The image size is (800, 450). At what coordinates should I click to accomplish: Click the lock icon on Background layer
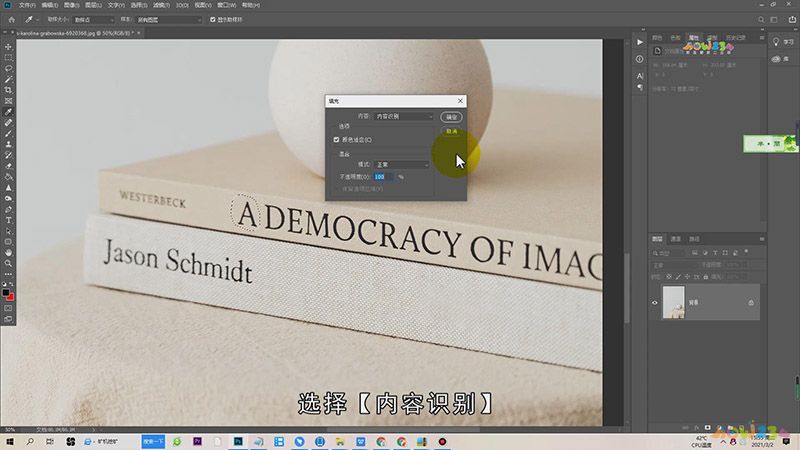(x=751, y=303)
